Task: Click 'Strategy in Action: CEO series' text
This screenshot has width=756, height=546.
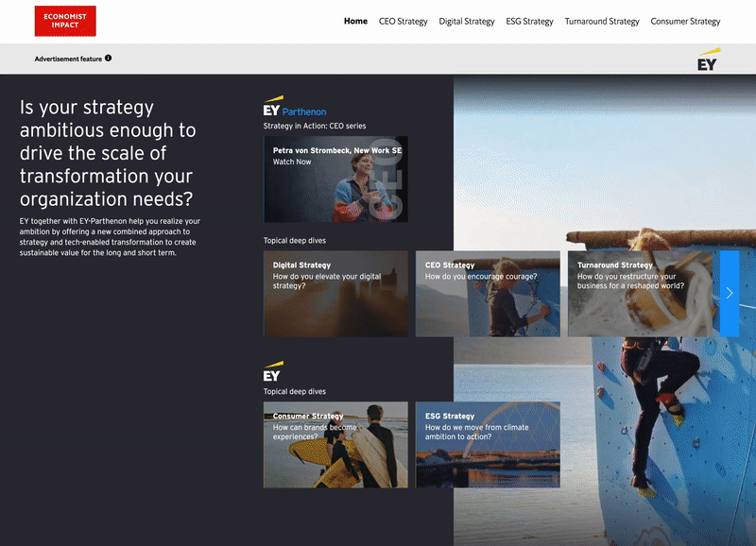Action: tap(315, 126)
